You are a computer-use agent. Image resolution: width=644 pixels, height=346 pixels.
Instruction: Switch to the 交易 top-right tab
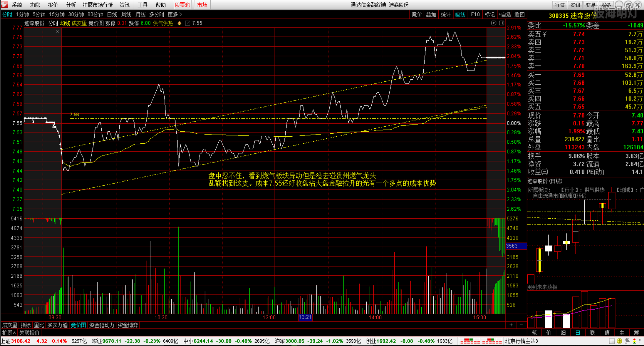coord(591,5)
